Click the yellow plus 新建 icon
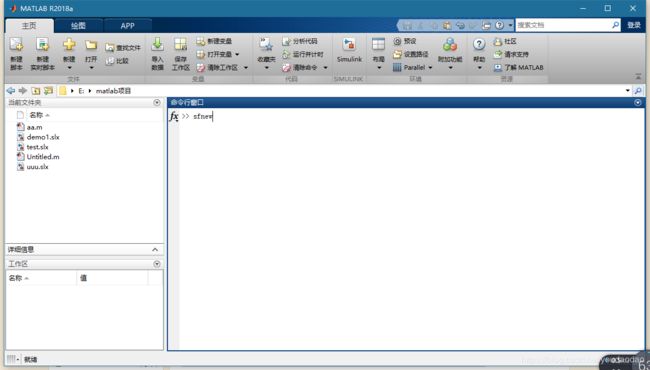650x370 pixels. [69, 45]
